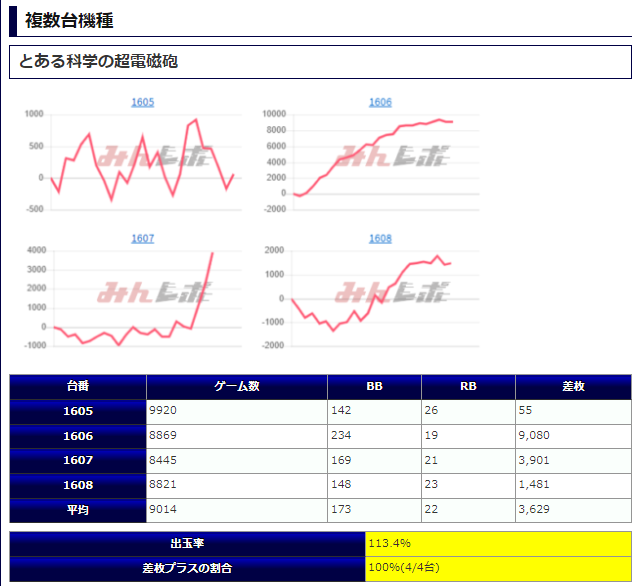This screenshot has height=586, width=636.
Task: Click the 1607 slump graph thumbnail
Action: [x=133, y=298]
